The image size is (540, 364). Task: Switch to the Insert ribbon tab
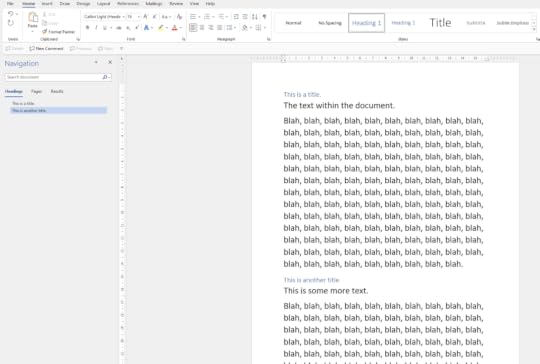coord(47,4)
